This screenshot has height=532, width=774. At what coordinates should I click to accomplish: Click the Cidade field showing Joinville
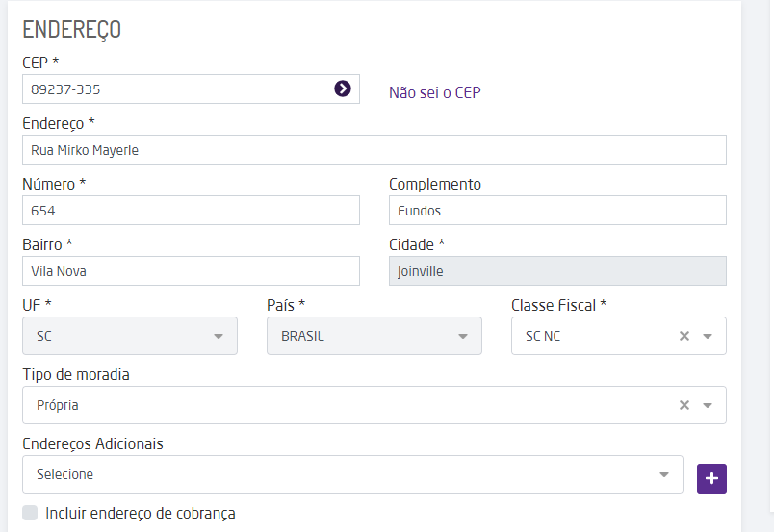click(x=557, y=271)
